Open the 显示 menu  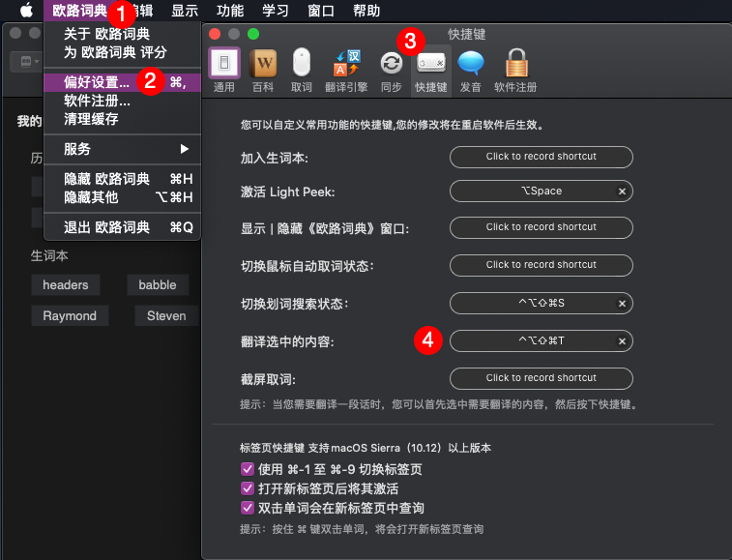coord(185,11)
